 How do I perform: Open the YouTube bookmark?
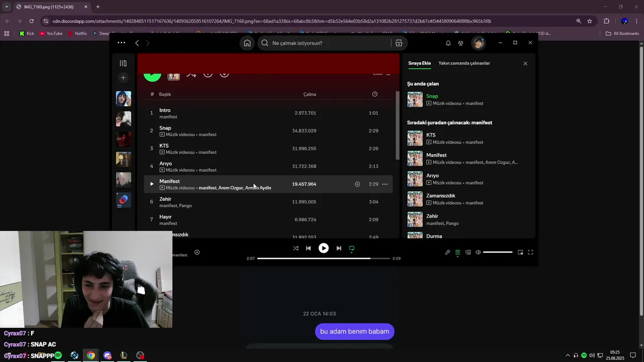coord(51,34)
